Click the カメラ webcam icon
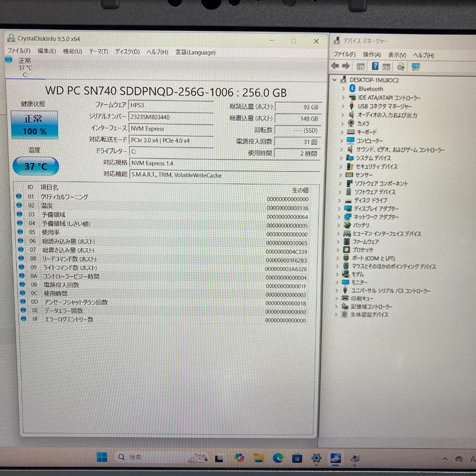The height and width of the screenshot is (476, 476). point(351,123)
